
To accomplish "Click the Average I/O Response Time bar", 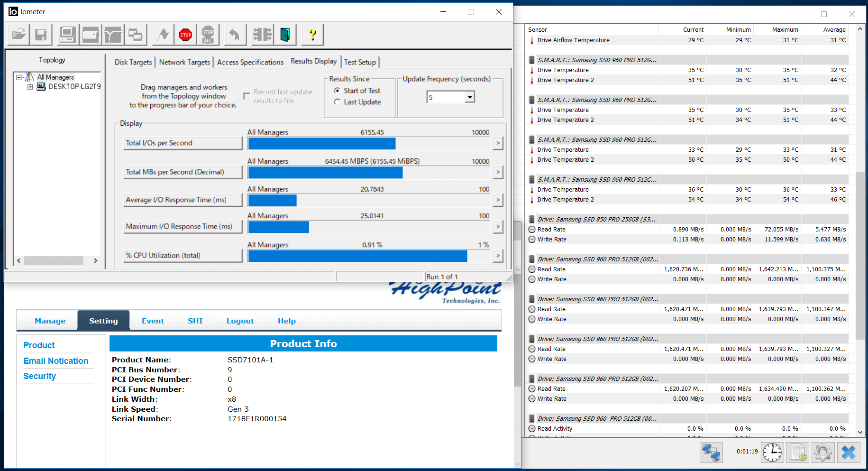I will pyautogui.click(x=369, y=200).
